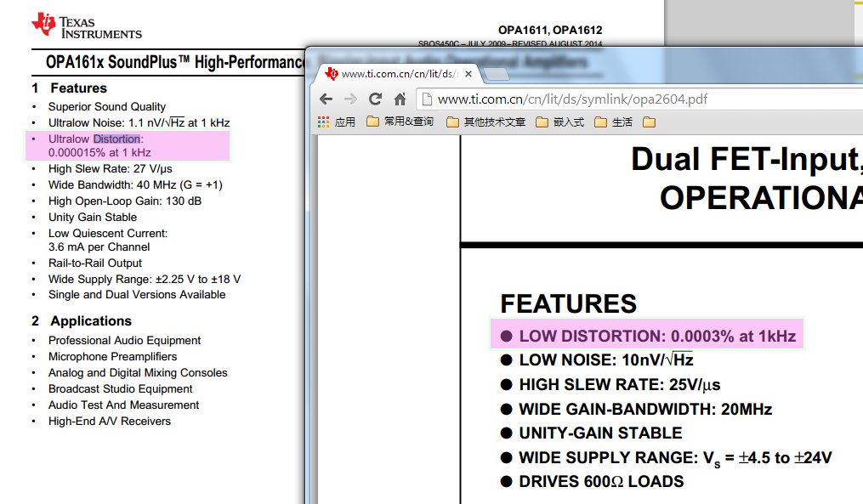863x504 pixels.
Task: Click 'Unity Gain Stable' in OPA161x datasheet
Action: pos(93,218)
